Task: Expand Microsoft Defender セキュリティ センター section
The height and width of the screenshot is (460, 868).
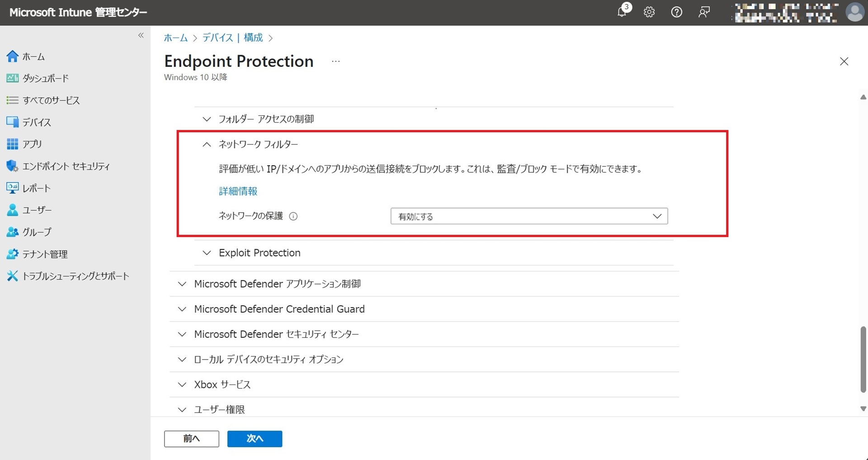Action: coord(182,334)
